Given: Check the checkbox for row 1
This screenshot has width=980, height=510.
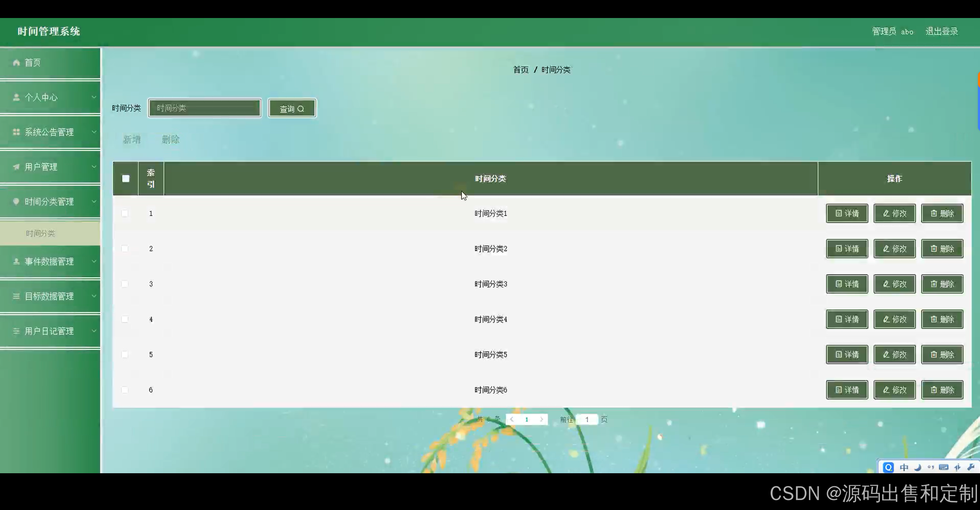Looking at the screenshot, I should pos(125,213).
